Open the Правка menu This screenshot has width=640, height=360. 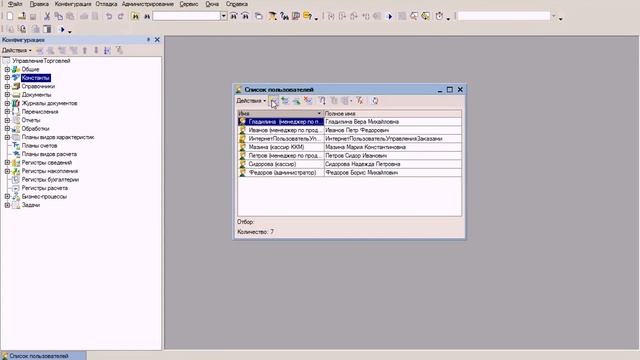pos(39,4)
